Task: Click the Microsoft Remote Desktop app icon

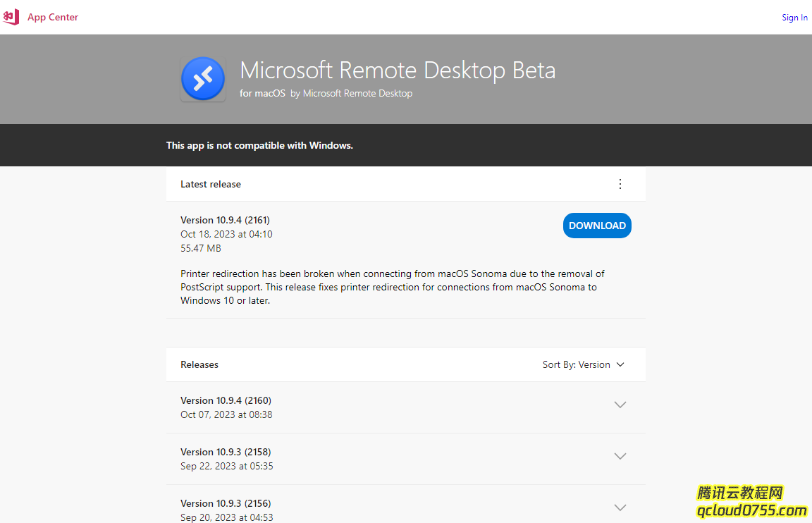Action: coord(203,79)
